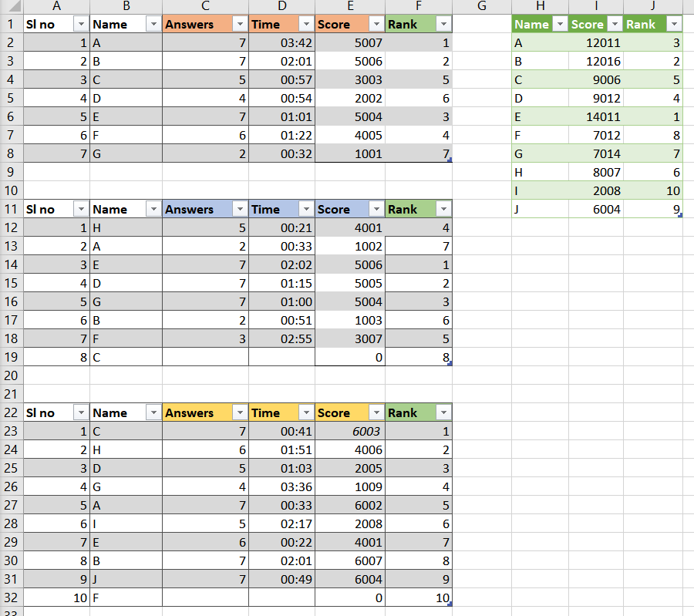This screenshot has height=616, width=694.
Task: Select column G header
Action: pyautogui.click(x=482, y=6)
